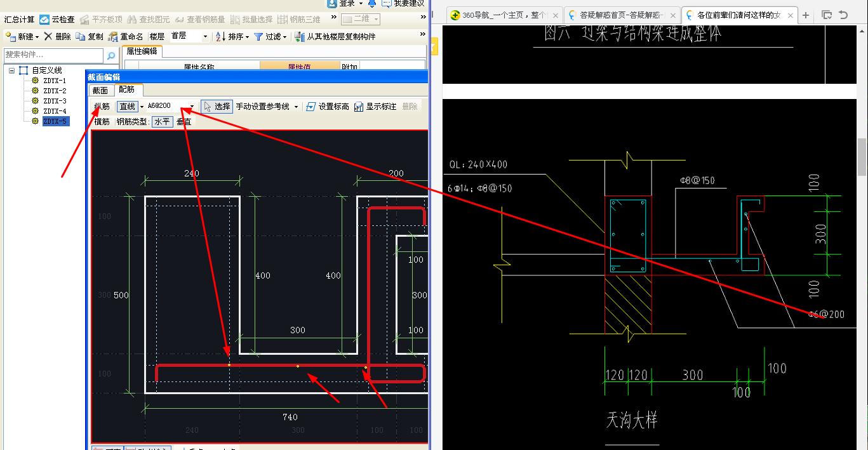Image resolution: width=868 pixels, height=450 pixels.
Task: Select tree item ZDYX-3
Action: click(x=54, y=101)
